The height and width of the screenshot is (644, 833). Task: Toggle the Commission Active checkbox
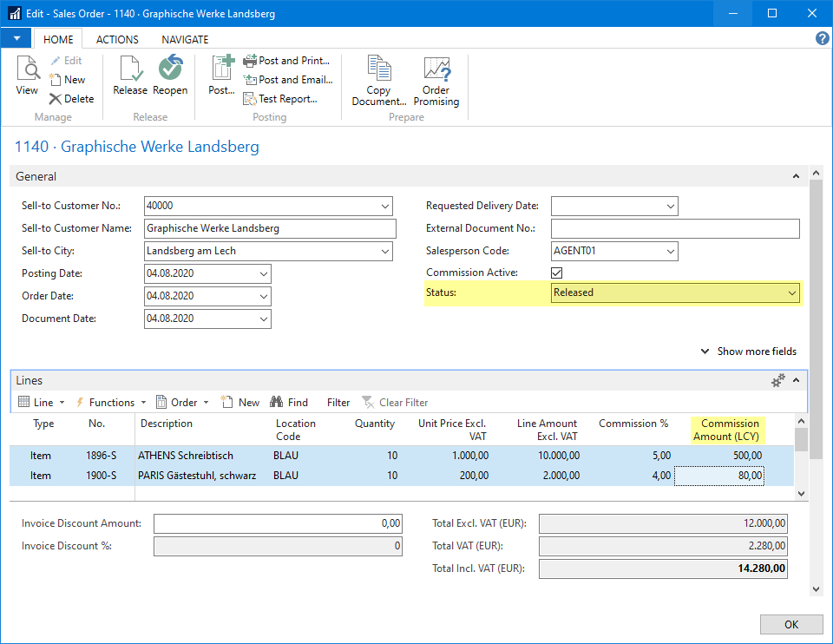click(x=558, y=273)
